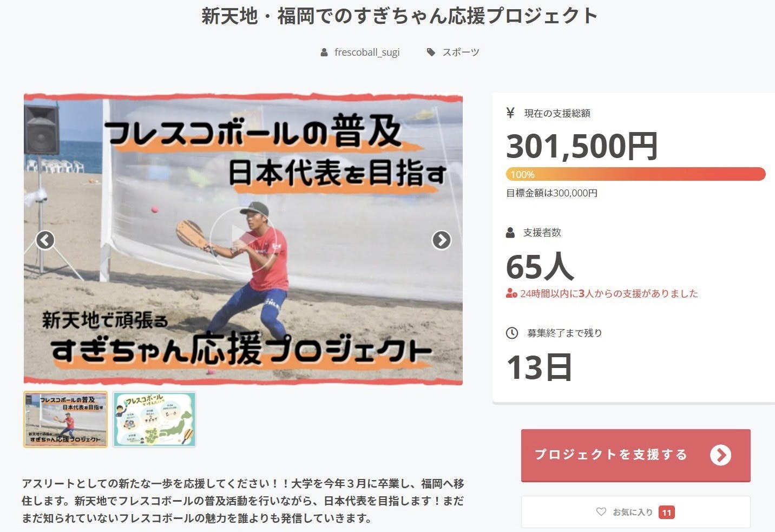
Task: Click the project title heading
Action: [x=399, y=16]
